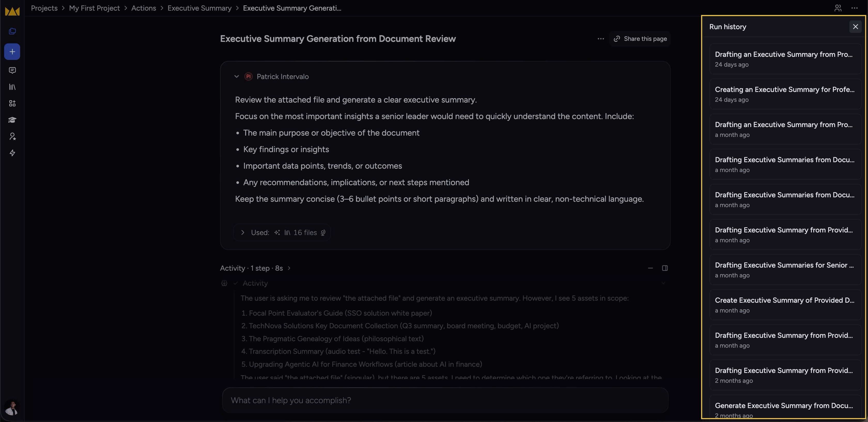Viewport: 868px width, 422px height.
Task: Close the Run history panel
Action: (855, 27)
